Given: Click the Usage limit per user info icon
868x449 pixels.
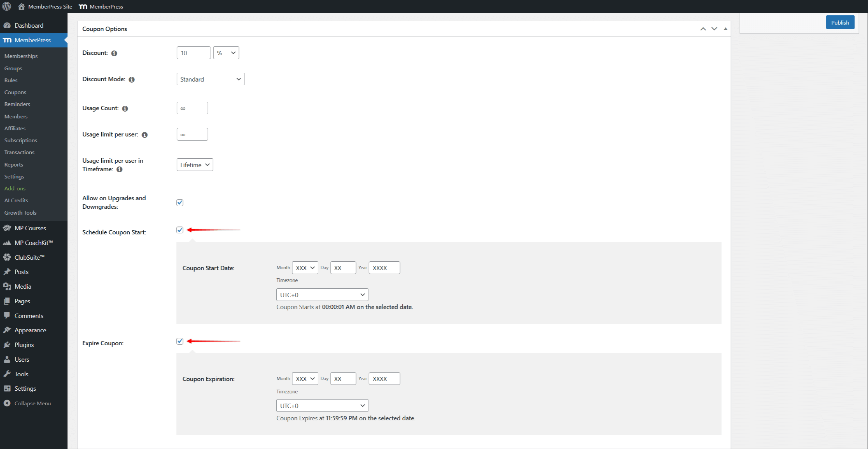Looking at the screenshot, I should (x=145, y=135).
